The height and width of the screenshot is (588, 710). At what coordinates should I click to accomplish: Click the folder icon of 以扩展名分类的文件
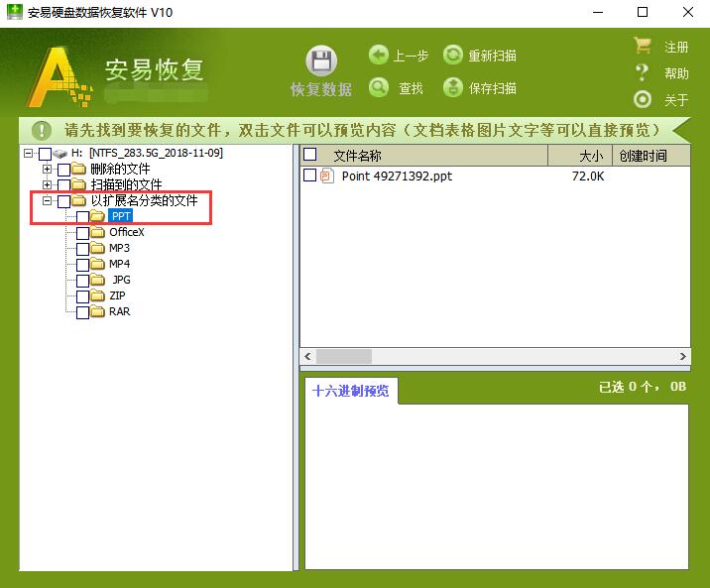click(x=78, y=200)
